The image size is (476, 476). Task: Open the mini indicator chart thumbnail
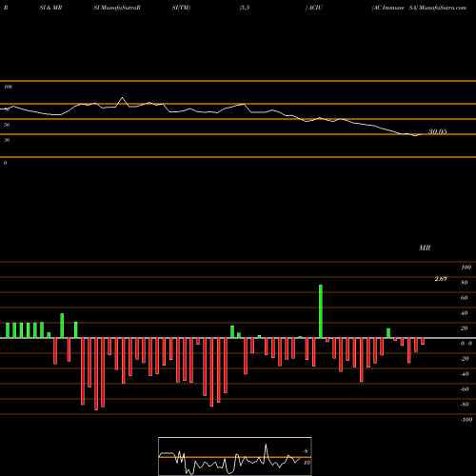tap(235, 456)
